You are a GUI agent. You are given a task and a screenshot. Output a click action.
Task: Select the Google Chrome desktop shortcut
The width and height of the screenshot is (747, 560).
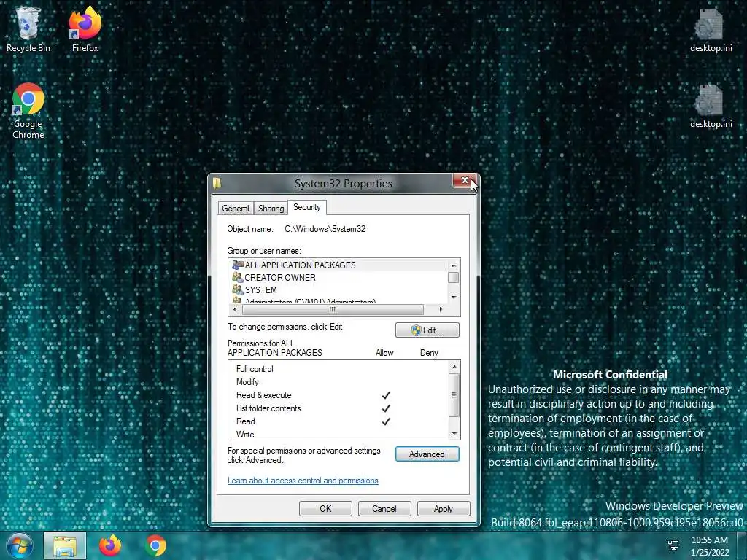coord(28,111)
